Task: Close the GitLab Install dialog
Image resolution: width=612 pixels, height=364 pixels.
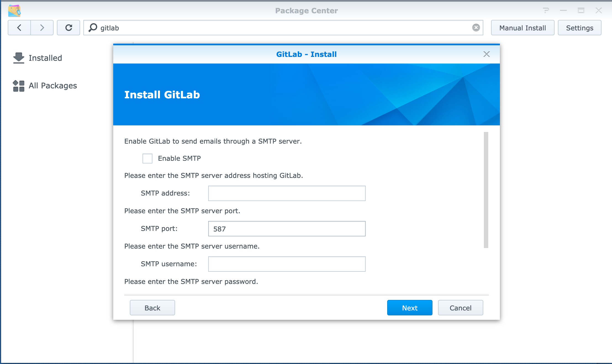Action: [x=486, y=54]
